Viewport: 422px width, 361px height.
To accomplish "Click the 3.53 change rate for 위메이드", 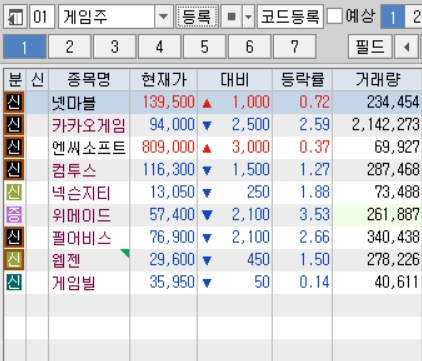I will tap(314, 215).
